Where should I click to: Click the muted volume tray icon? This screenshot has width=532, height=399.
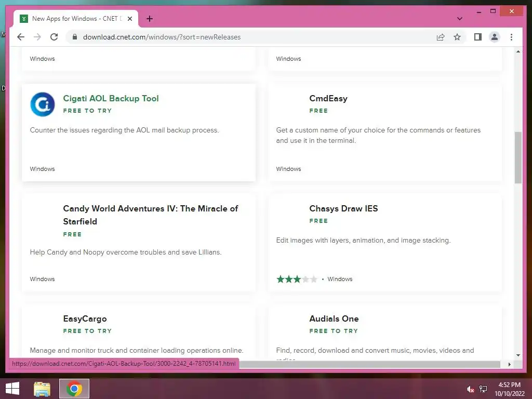click(x=470, y=389)
